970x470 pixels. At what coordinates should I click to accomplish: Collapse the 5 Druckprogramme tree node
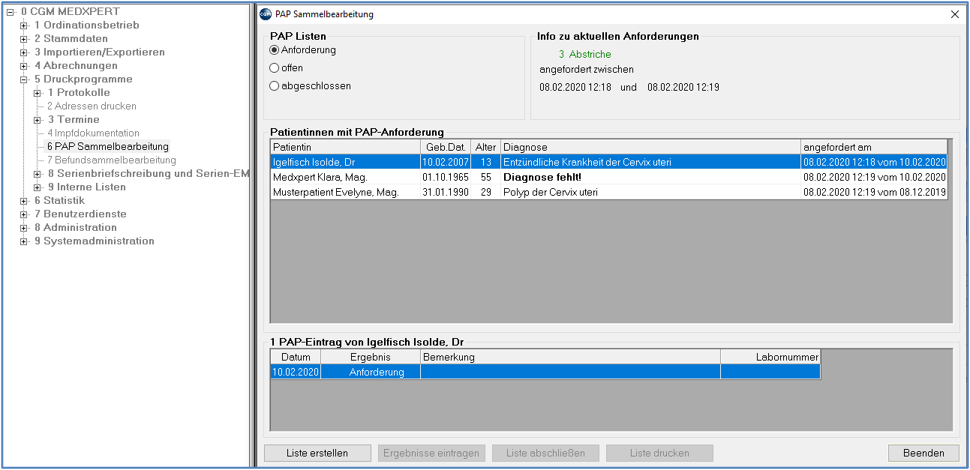click(24, 79)
